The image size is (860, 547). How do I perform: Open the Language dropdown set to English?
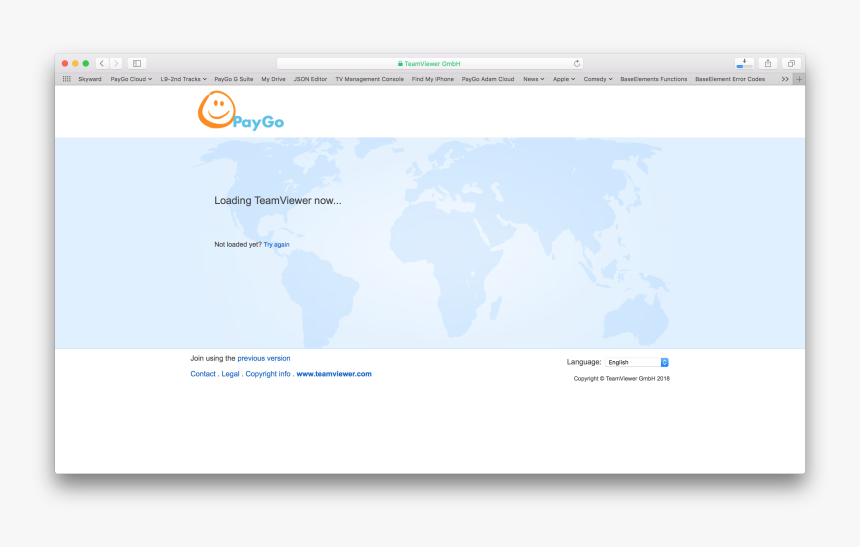(637, 362)
